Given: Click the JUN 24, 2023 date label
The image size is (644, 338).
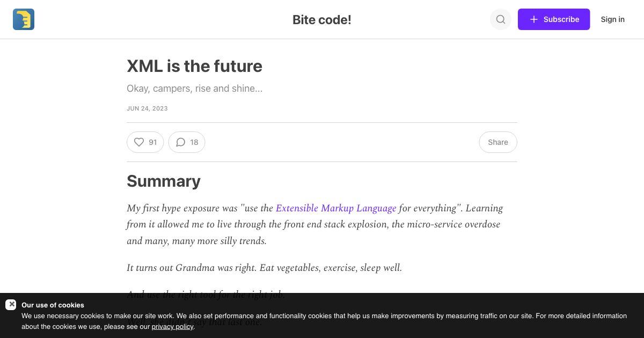Looking at the screenshot, I should pyautogui.click(x=147, y=108).
